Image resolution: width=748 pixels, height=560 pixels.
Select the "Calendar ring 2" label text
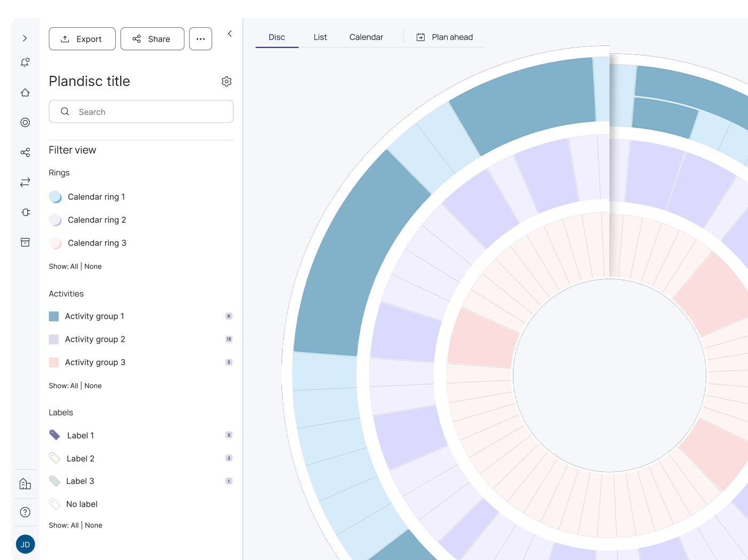[x=97, y=219]
